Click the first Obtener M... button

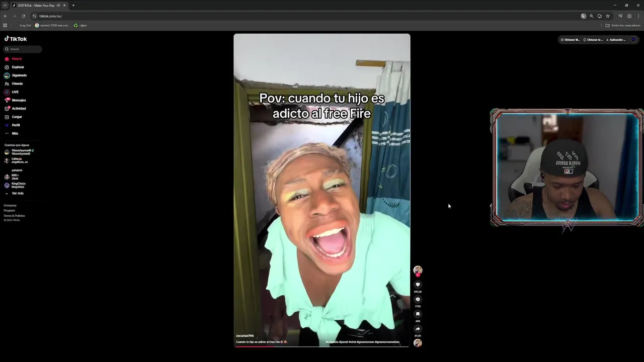[x=570, y=40]
